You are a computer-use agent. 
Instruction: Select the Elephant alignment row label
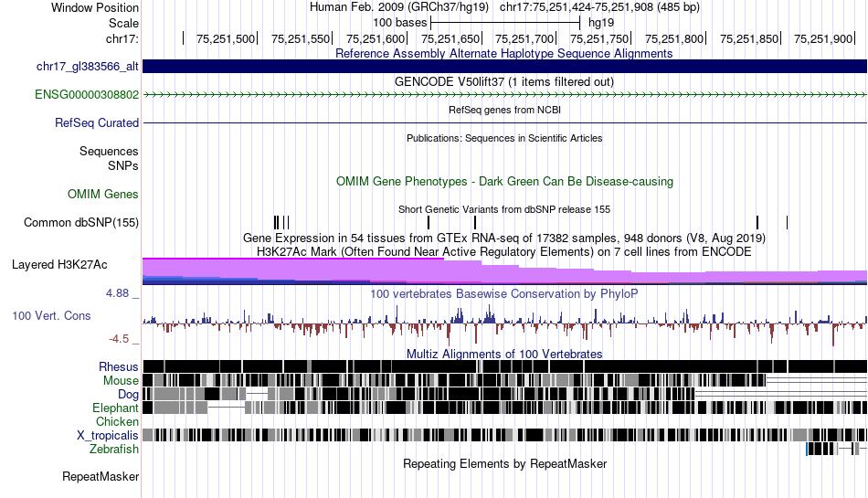pos(116,408)
